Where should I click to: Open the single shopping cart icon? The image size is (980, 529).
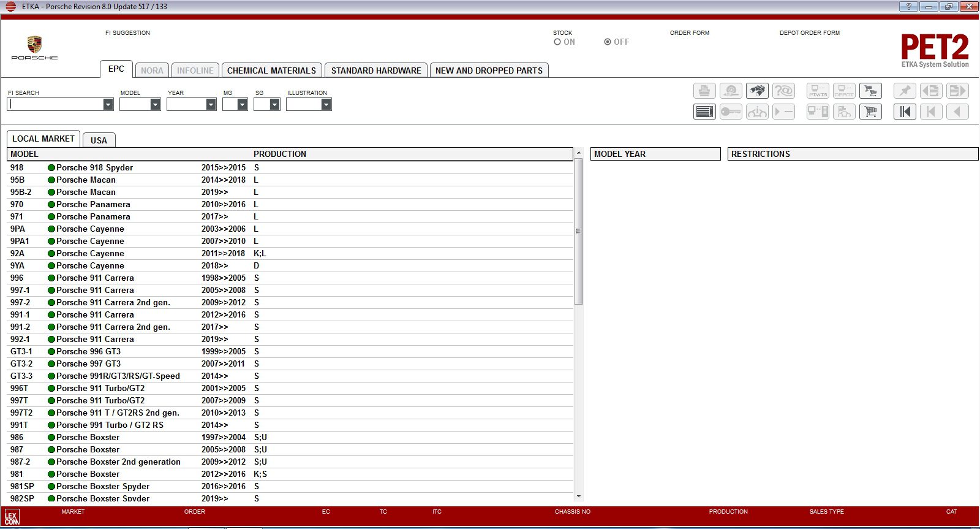(870, 112)
